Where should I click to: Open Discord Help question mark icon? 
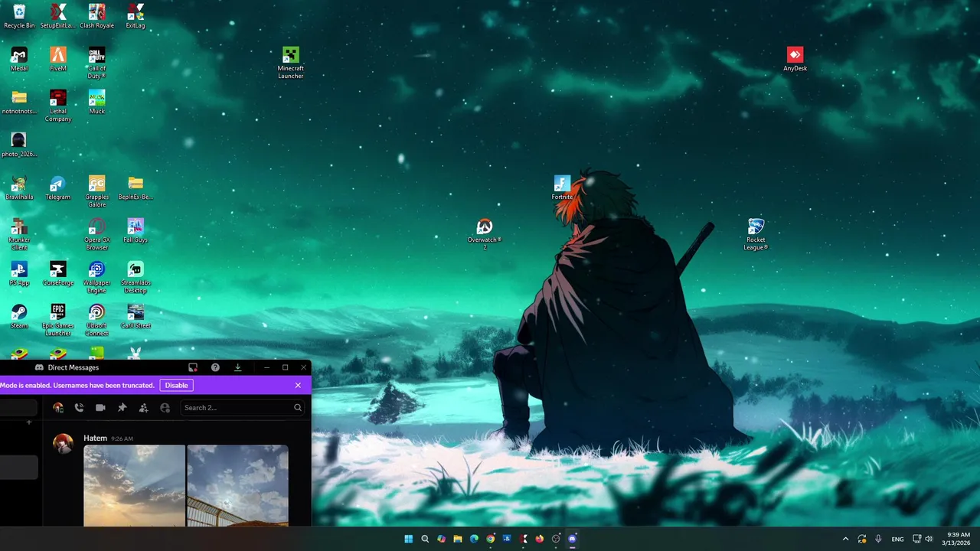coord(215,367)
